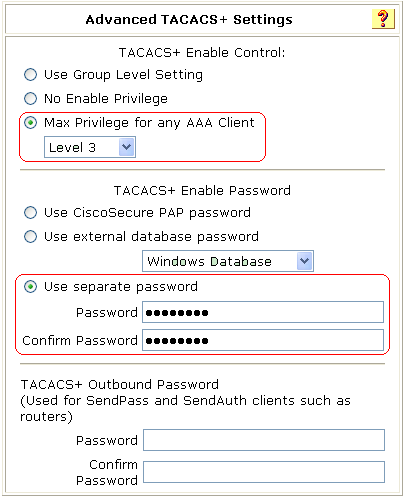
Task: Click the TACACS+ Enable Control heading
Action: [x=202, y=53]
